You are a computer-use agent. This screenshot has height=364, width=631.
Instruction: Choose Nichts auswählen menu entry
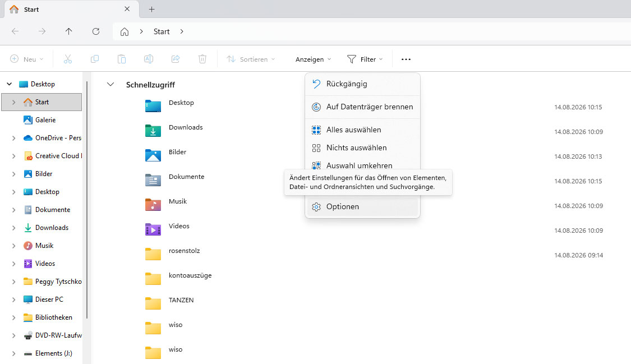pos(362,148)
